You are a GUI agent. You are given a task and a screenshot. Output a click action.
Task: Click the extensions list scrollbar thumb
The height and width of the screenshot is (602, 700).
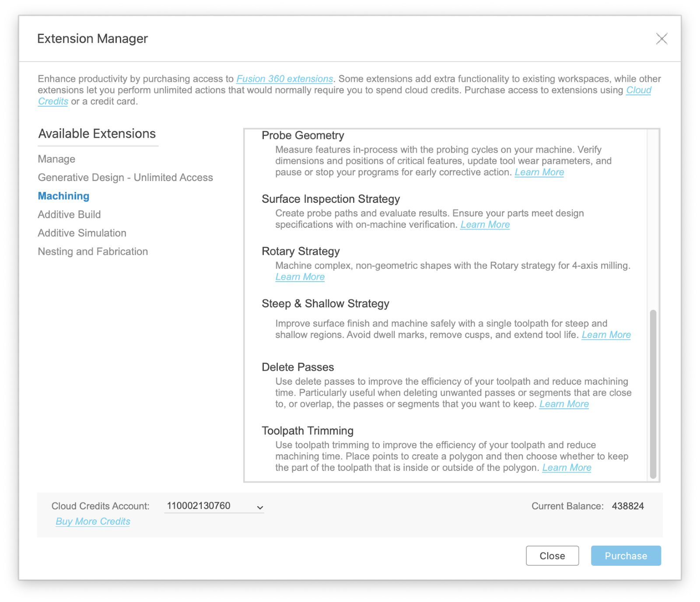click(x=653, y=393)
